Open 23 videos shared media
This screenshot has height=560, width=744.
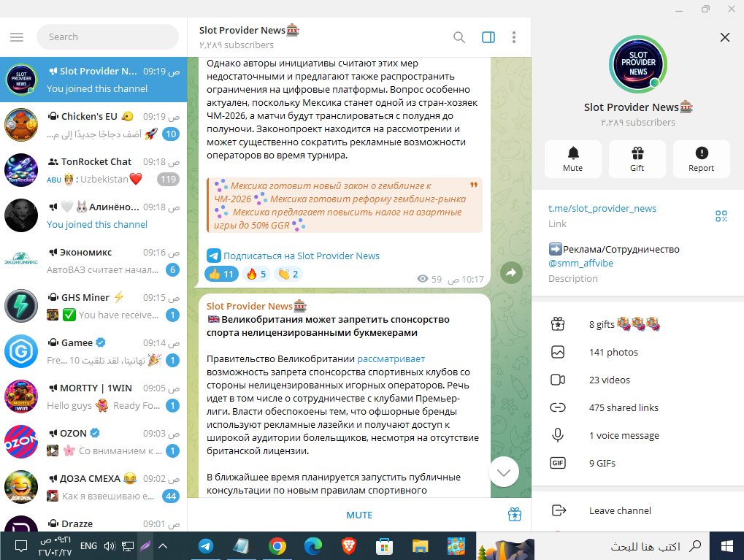637,380
